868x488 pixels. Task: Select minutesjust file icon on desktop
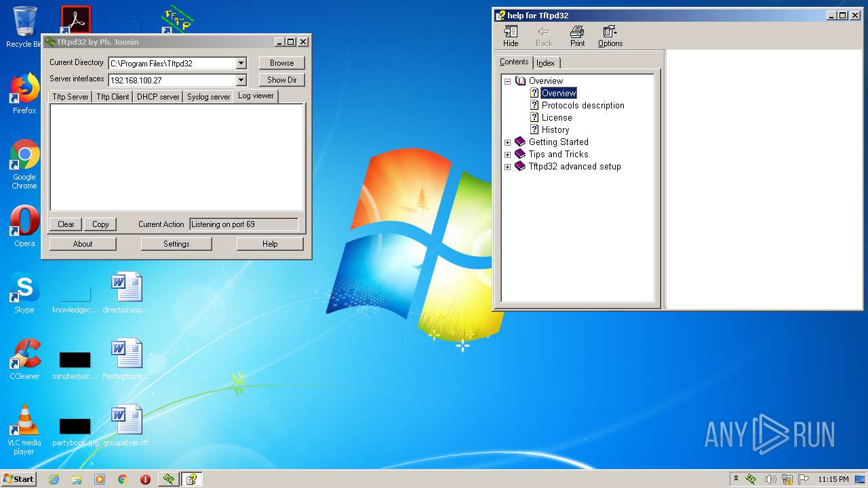[x=75, y=366]
